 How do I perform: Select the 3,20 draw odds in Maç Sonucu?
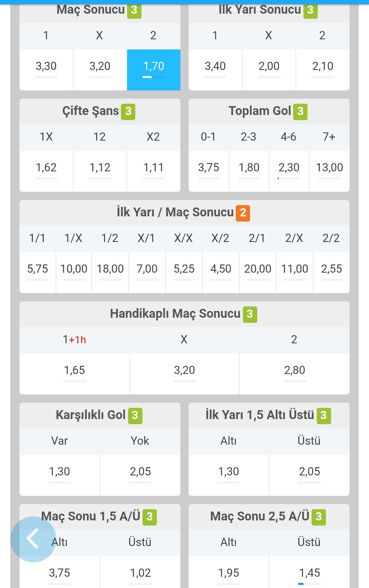tap(100, 70)
